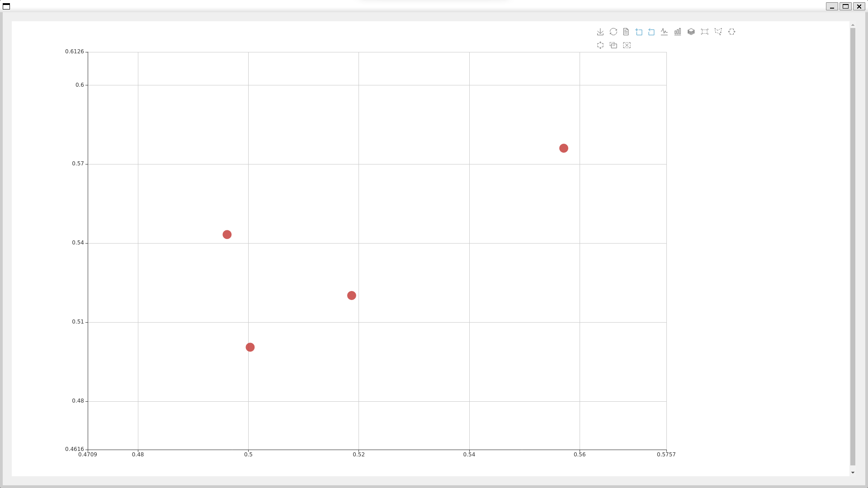868x488 pixels.
Task: Click the clear selection brush icon
Action: click(x=627, y=45)
